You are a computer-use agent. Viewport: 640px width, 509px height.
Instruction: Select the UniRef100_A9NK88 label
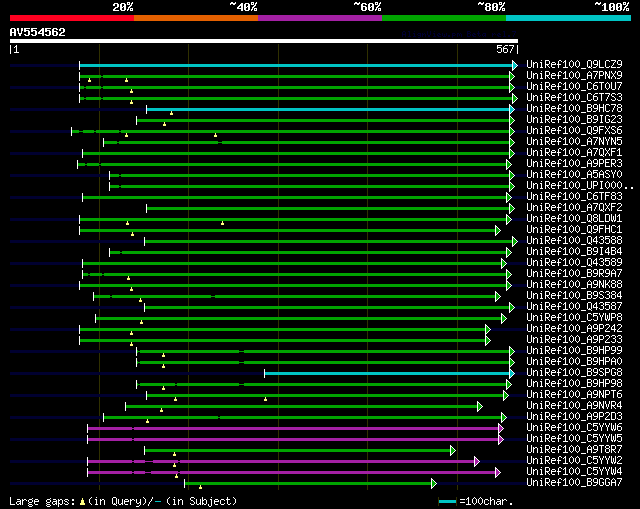coord(574,285)
